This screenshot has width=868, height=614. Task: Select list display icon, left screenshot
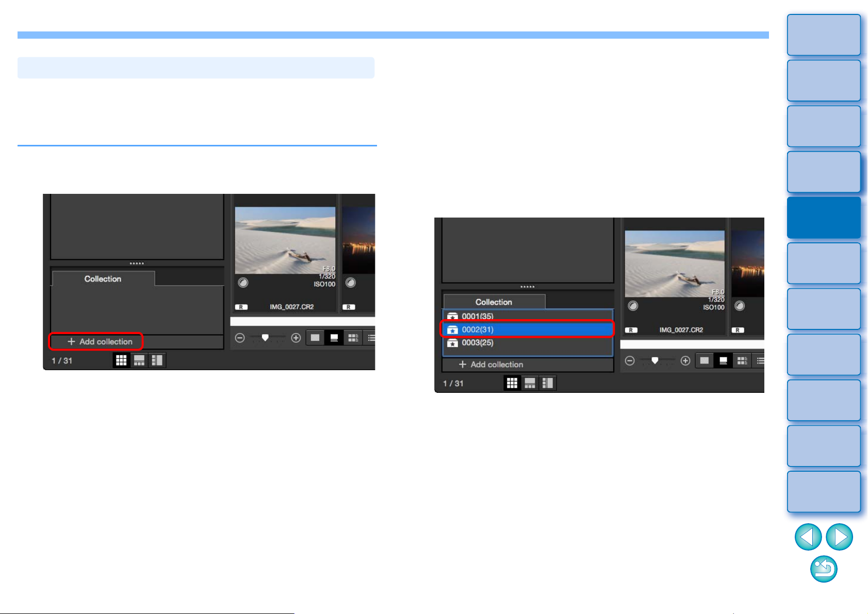370,338
